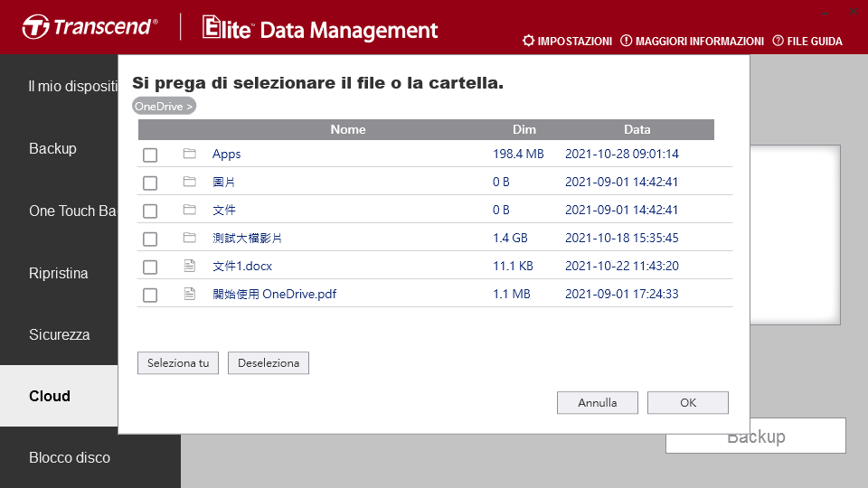868x488 pixels.
Task: Sort by the Data column header
Action: click(x=637, y=129)
